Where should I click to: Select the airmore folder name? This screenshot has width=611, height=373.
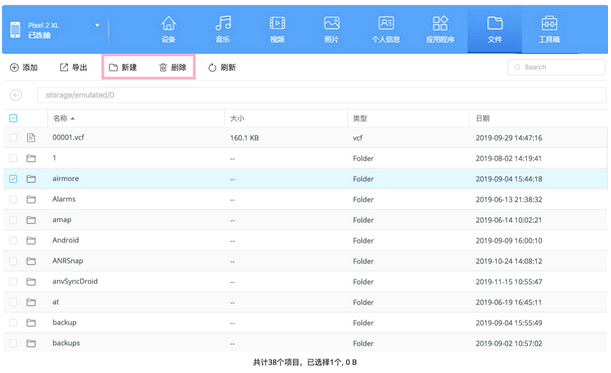(65, 179)
